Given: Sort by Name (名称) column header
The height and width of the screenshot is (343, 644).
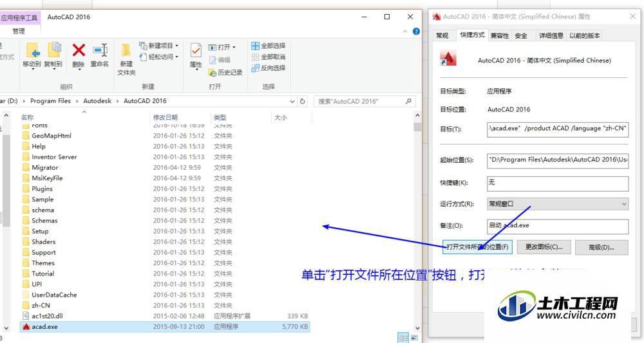Looking at the screenshot, I should pos(28,117).
